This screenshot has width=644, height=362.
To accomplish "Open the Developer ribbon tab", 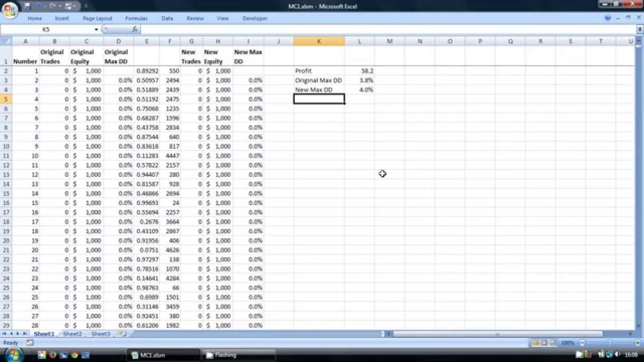I will point(255,18).
